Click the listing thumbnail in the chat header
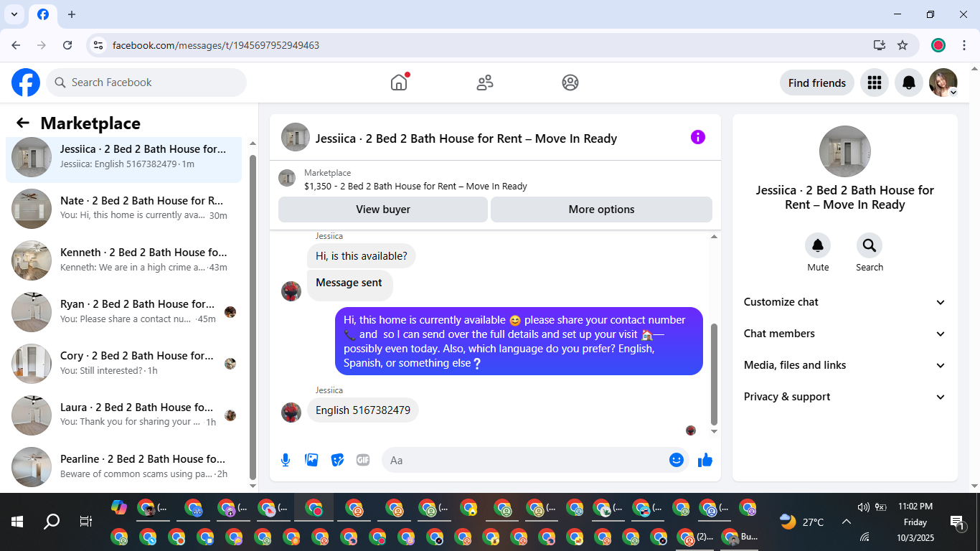This screenshot has width=980, height=551. click(x=296, y=137)
